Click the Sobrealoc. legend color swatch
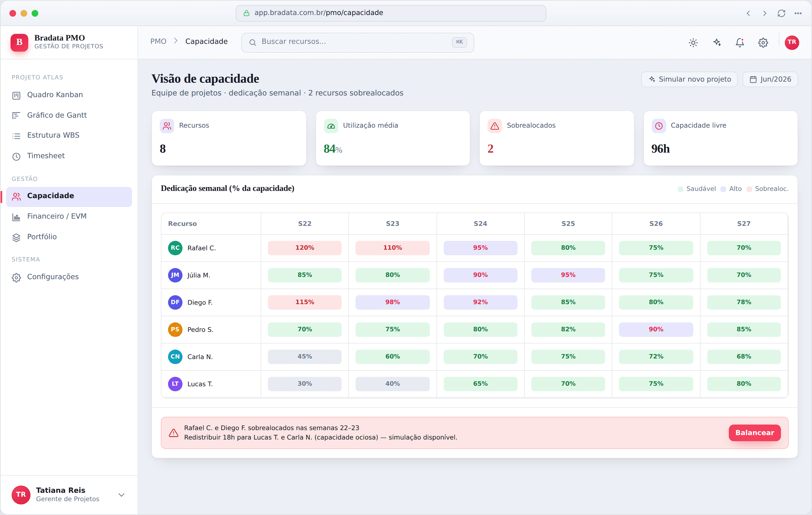Viewport: 812px width, 515px height. pos(749,189)
